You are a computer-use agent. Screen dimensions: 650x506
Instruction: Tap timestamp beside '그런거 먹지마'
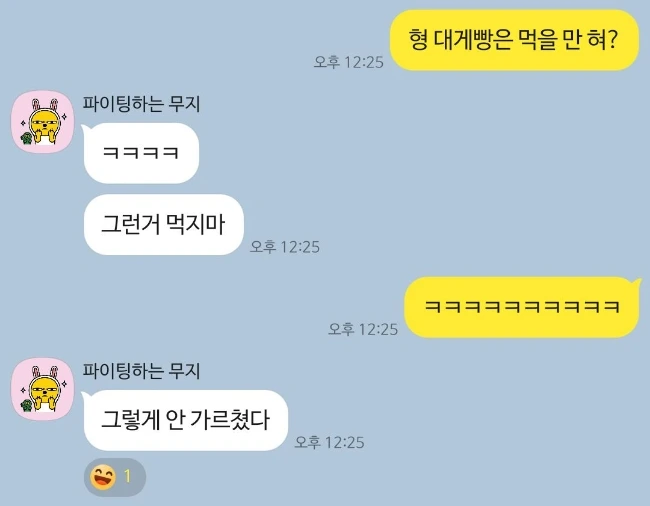285,247
